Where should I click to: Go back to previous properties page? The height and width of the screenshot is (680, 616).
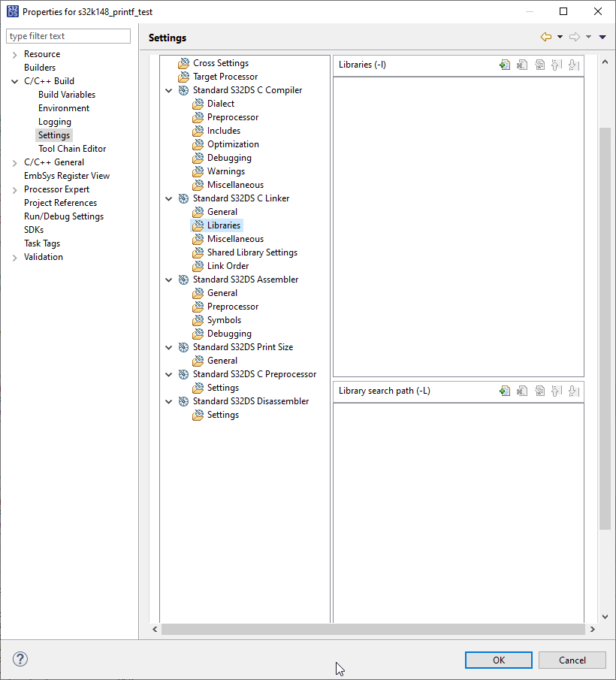pos(546,37)
